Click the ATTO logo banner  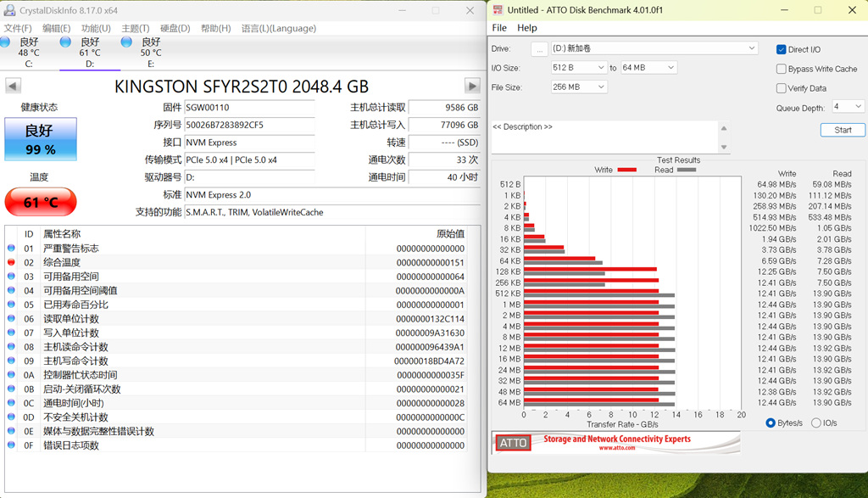(x=616, y=443)
